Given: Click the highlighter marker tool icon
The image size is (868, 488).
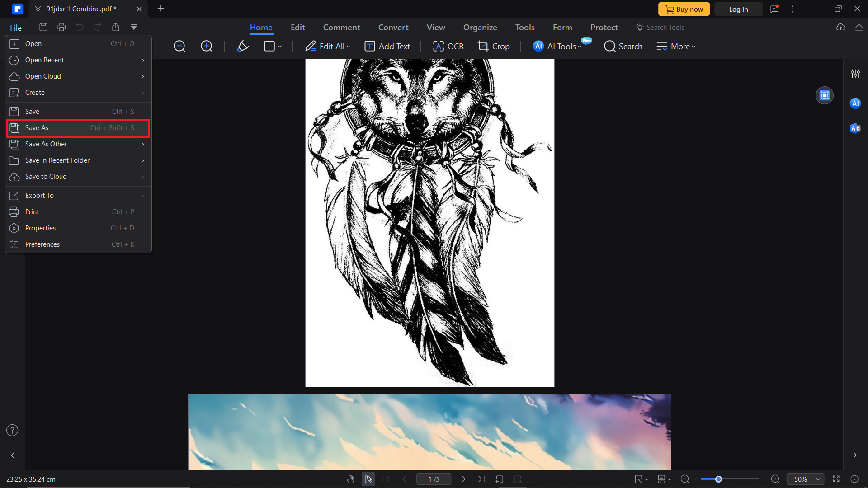Looking at the screenshot, I should pyautogui.click(x=243, y=46).
